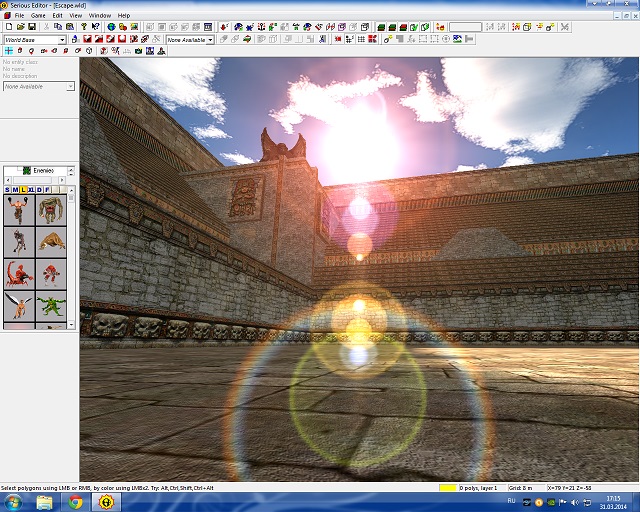Screen dimensions: 640x512
Task: Click the Cut scissors icon
Action: tap(46, 27)
